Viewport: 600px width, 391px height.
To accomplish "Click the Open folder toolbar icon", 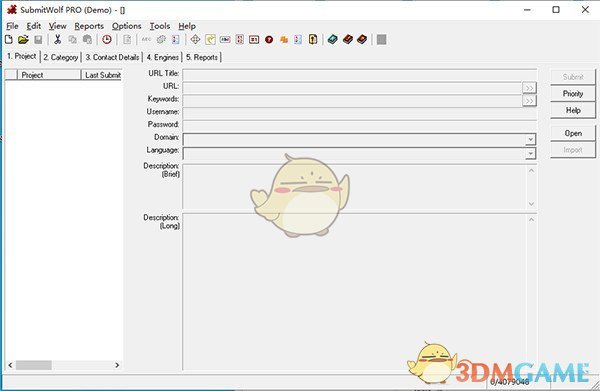I will coord(23,39).
